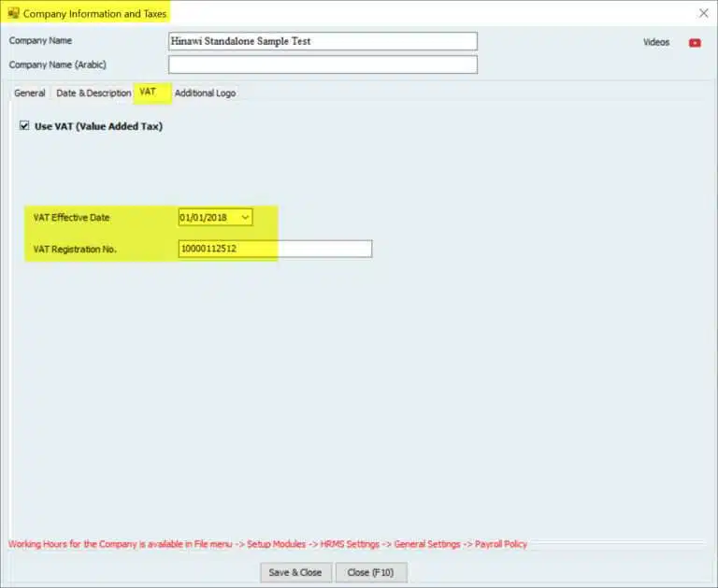Open the Additional Logo tab
The height and width of the screenshot is (588, 718).
pyautogui.click(x=205, y=93)
